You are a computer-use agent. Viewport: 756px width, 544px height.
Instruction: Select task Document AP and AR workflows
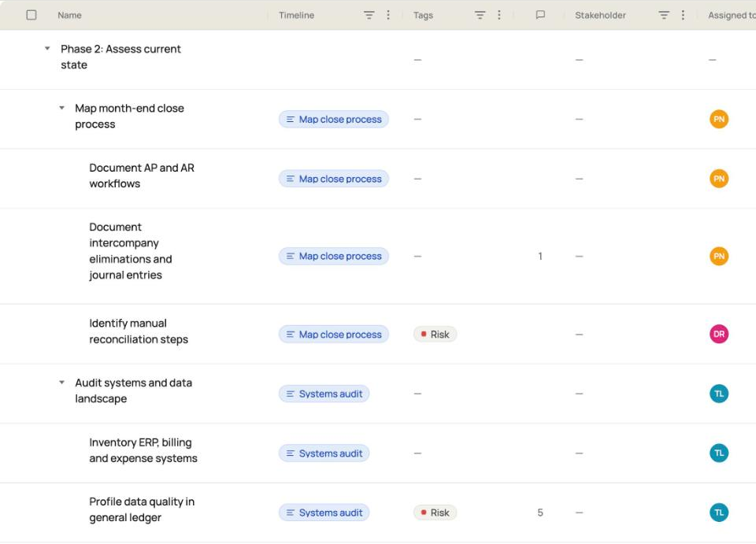click(x=142, y=176)
